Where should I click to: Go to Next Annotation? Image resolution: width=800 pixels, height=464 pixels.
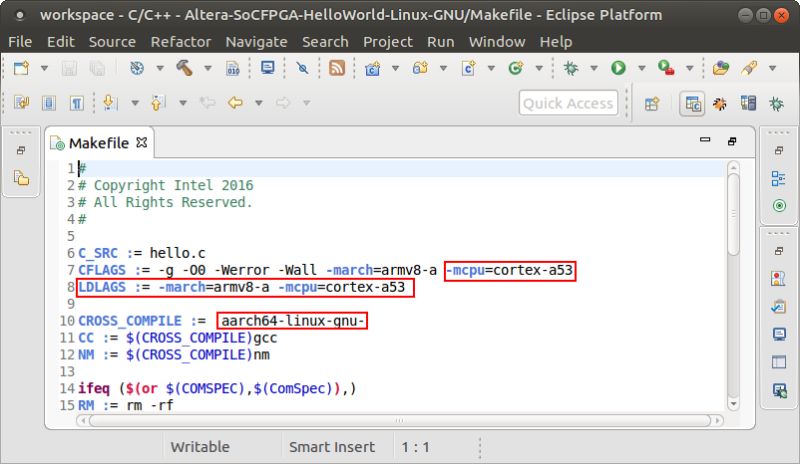click(110, 103)
